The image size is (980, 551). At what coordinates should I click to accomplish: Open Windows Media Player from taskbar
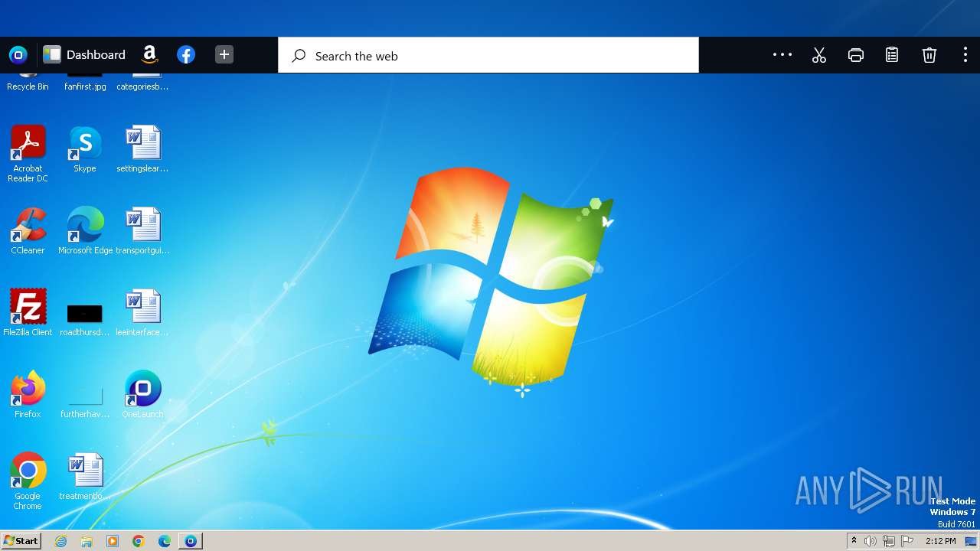(x=113, y=541)
